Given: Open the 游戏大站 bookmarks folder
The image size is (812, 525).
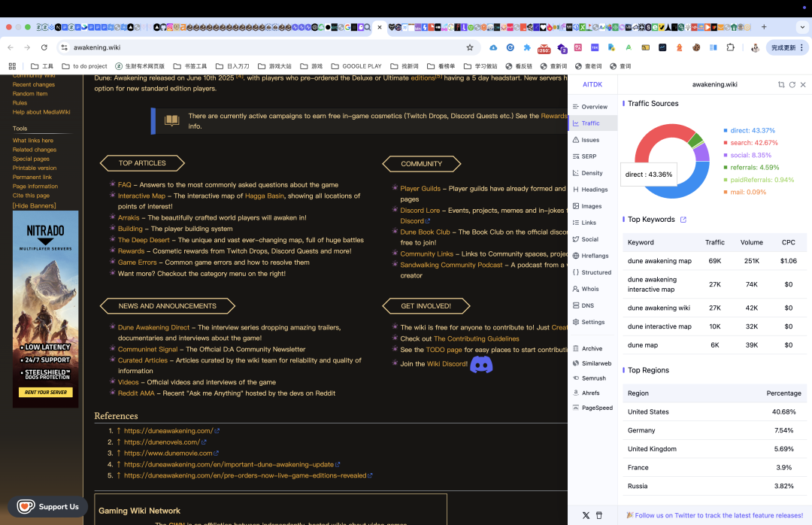Looking at the screenshot, I should (274, 66).
